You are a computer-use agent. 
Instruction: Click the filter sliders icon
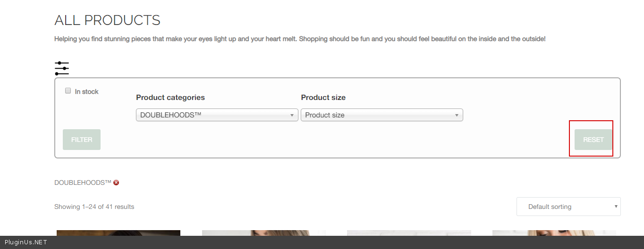point(62,68)
